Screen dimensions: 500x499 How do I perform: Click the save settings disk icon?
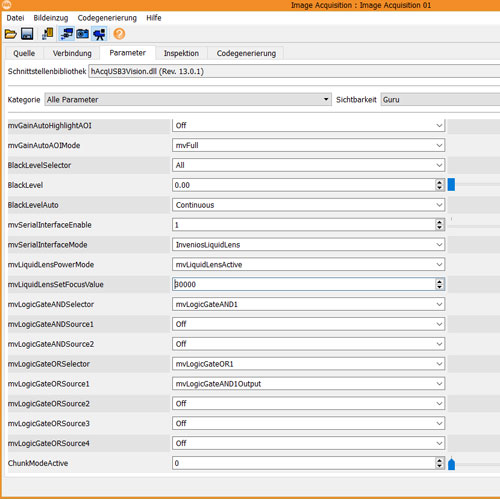[x=27, y=34]
